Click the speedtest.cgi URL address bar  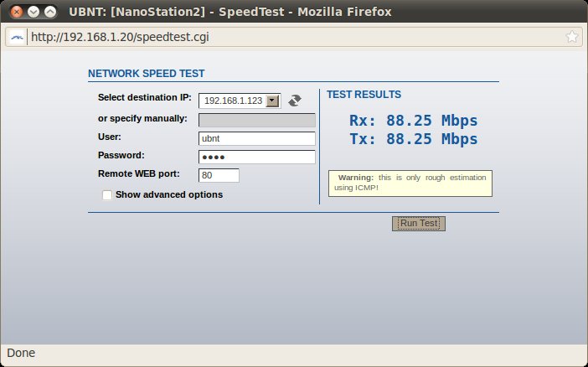(293, 37)
